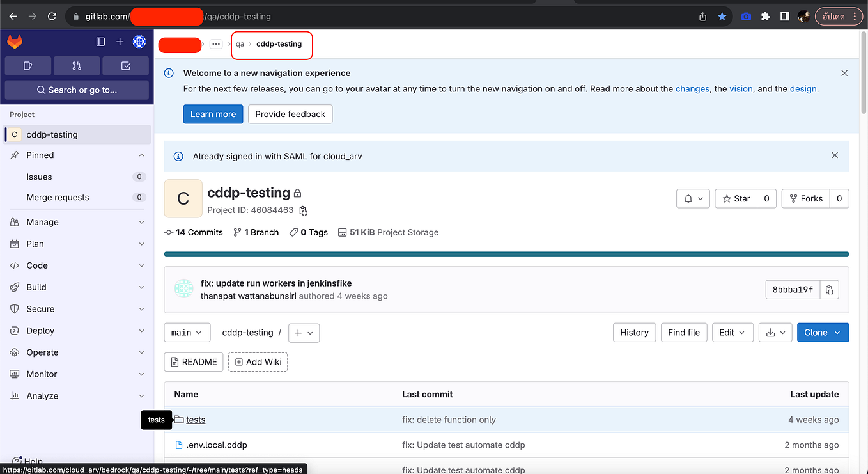The image size is (868, 474).
Task: Dismiss the new navigation welcome banner
Action: [x=844, y=74]
